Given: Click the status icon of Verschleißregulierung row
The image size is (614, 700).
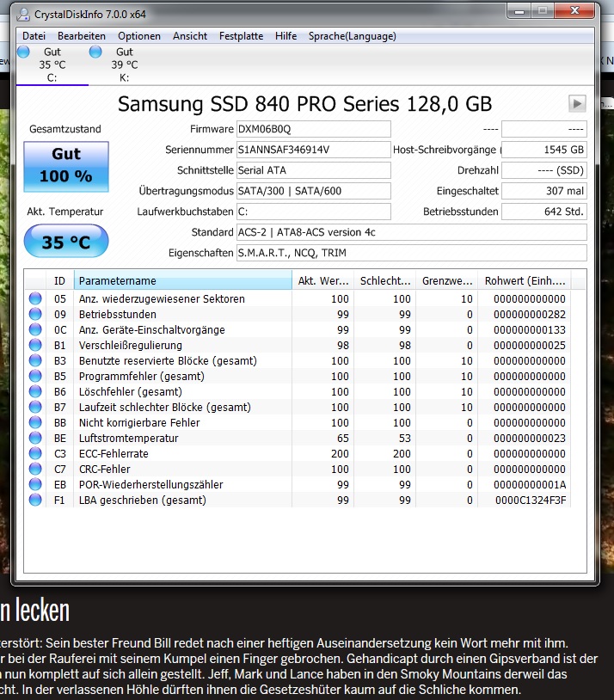Looking at the screenshot, I should 35,345.
